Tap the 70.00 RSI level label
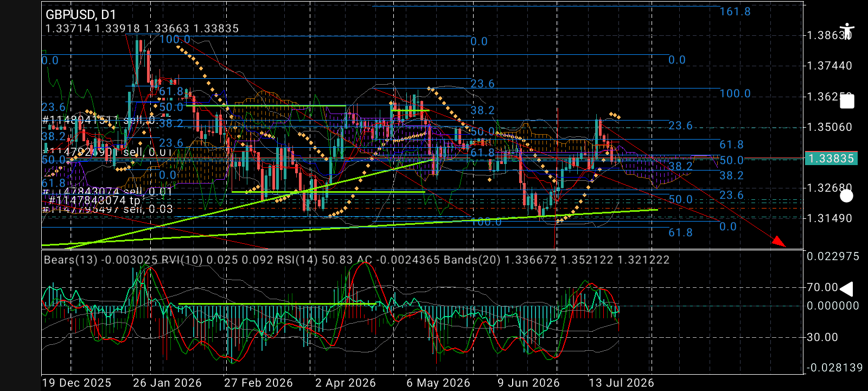This screenshot has width=868, height=391. click(x=822, y=287)
